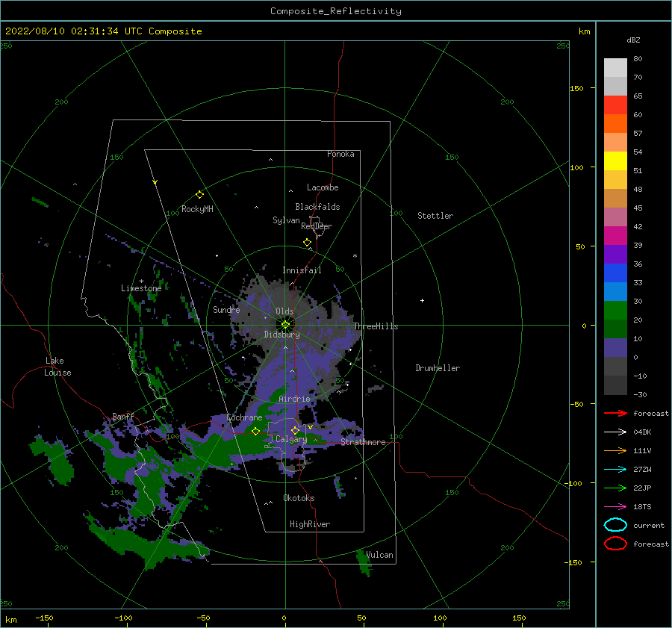Pick the purple 36-39 dBZ swatch
Screen dimensions: 672x628
tap(615, 255)
